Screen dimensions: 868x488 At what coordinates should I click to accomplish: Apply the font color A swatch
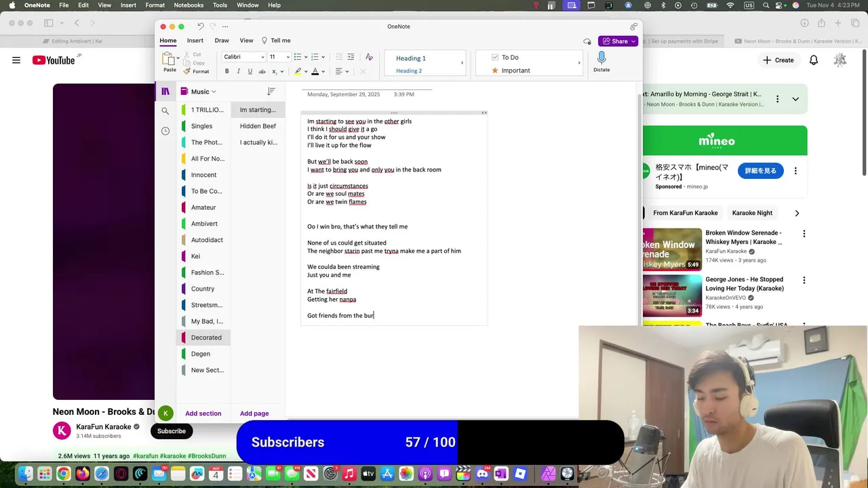[x=315, y=71]
